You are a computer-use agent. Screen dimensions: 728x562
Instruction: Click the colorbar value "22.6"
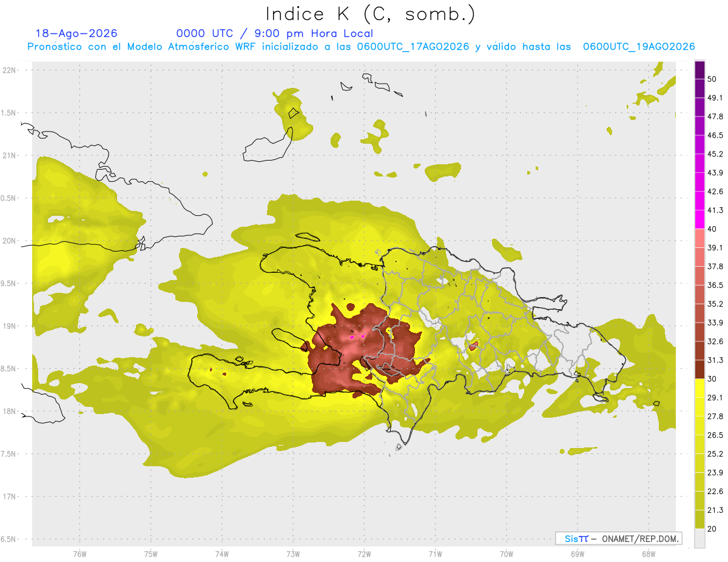[715, 492]
